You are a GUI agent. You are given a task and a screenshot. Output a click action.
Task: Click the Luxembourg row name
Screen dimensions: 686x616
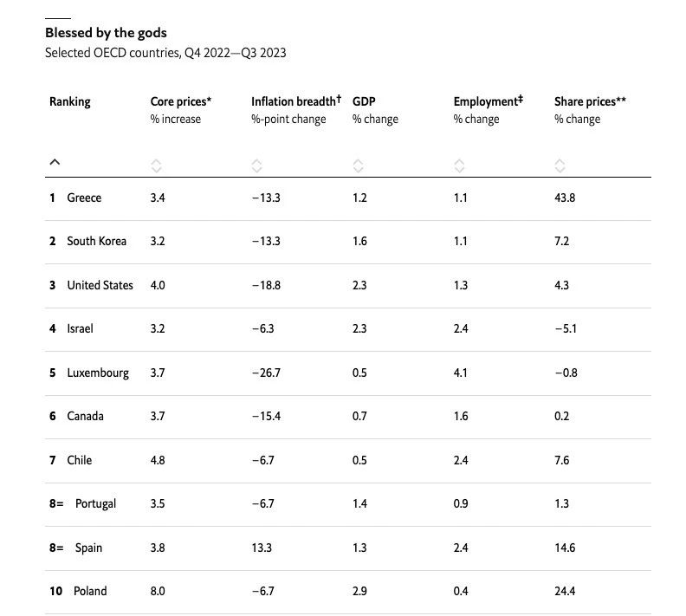coord(98,373)
